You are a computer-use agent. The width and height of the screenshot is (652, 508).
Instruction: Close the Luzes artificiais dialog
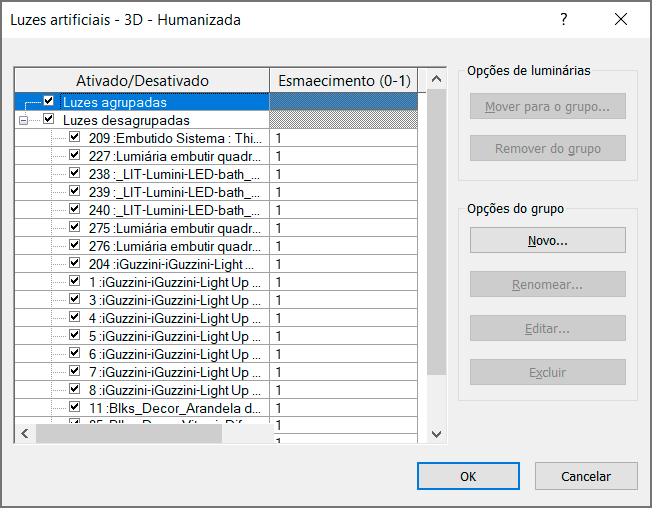pyautogui.click(x=621, y=19)
